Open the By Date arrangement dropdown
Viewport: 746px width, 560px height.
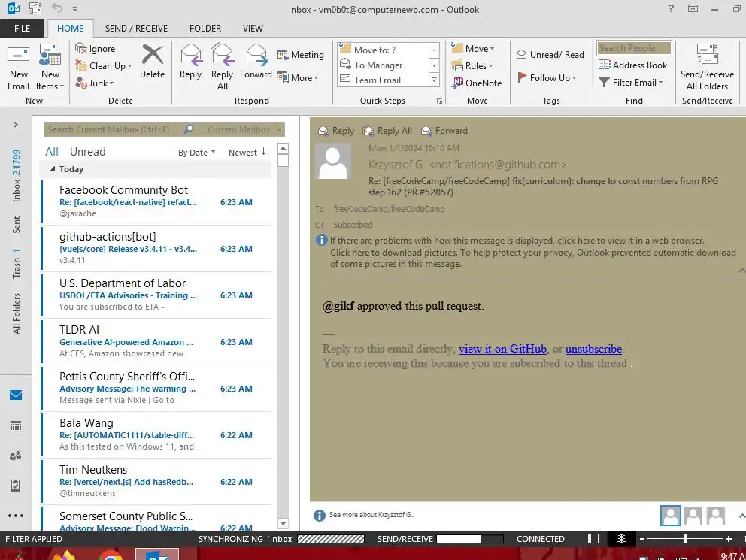[196, 153]
